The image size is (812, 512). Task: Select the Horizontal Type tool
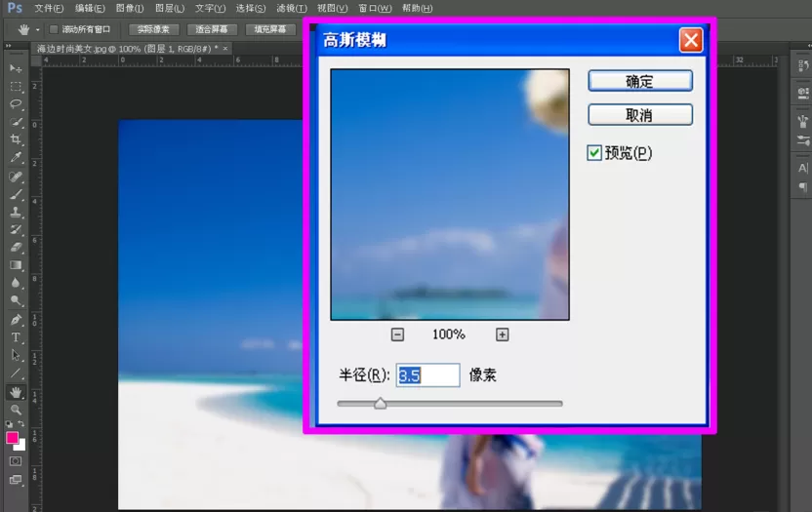[16, 337]
